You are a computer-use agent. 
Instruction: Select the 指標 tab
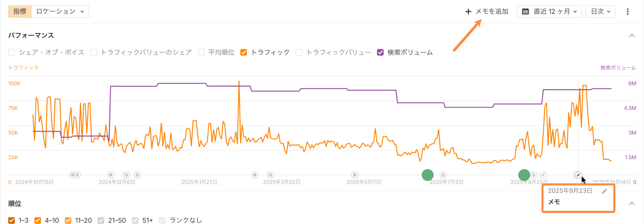click(x=20, y=12)
